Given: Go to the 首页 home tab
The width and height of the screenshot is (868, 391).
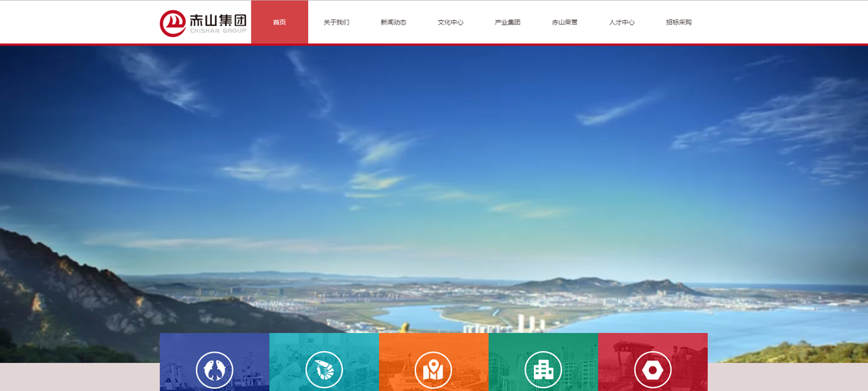Looking at the screenshot, I should [x=279, y=22].
